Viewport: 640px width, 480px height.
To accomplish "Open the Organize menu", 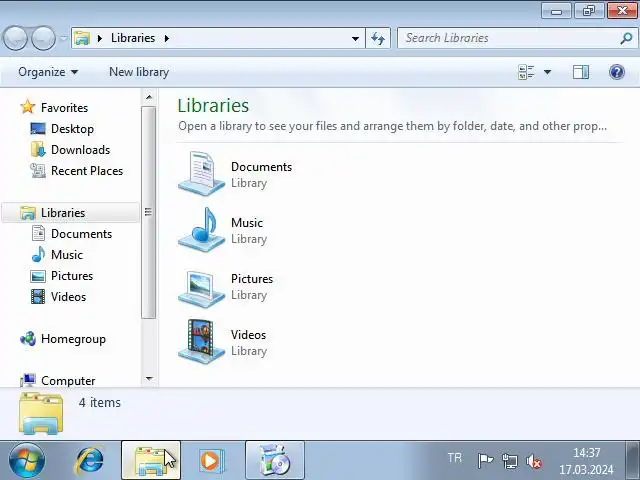I will tap(48, 72).
